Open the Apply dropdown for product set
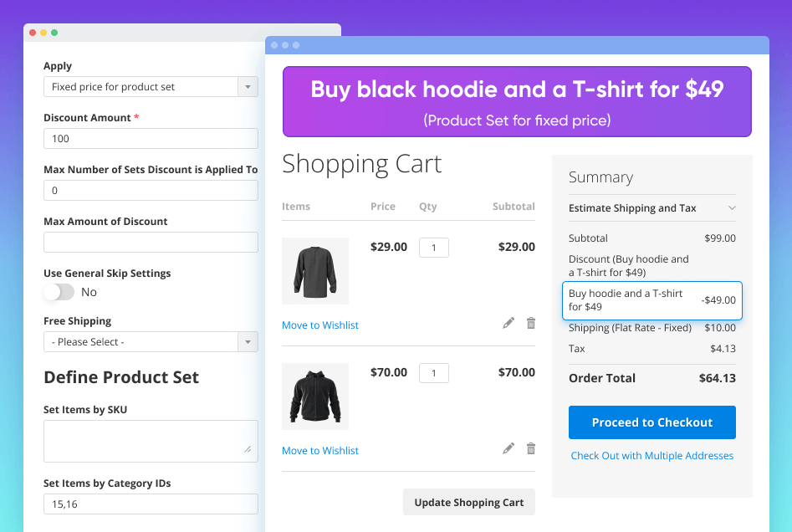 [248, 87]
